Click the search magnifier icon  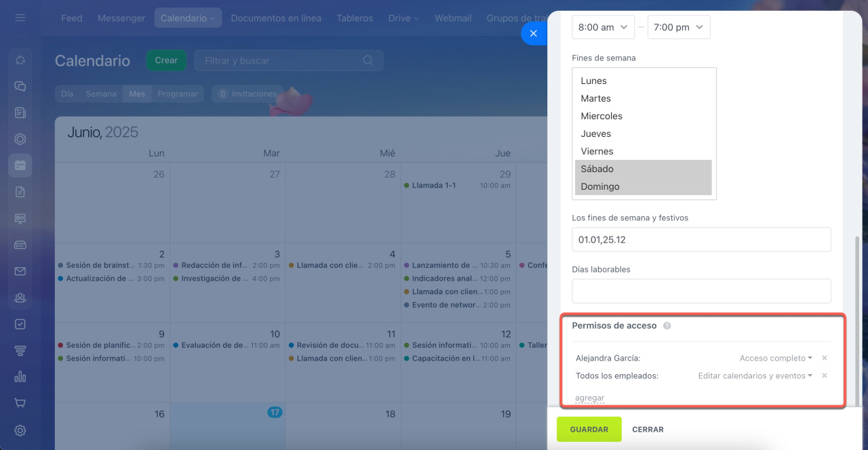coord(368,60)
